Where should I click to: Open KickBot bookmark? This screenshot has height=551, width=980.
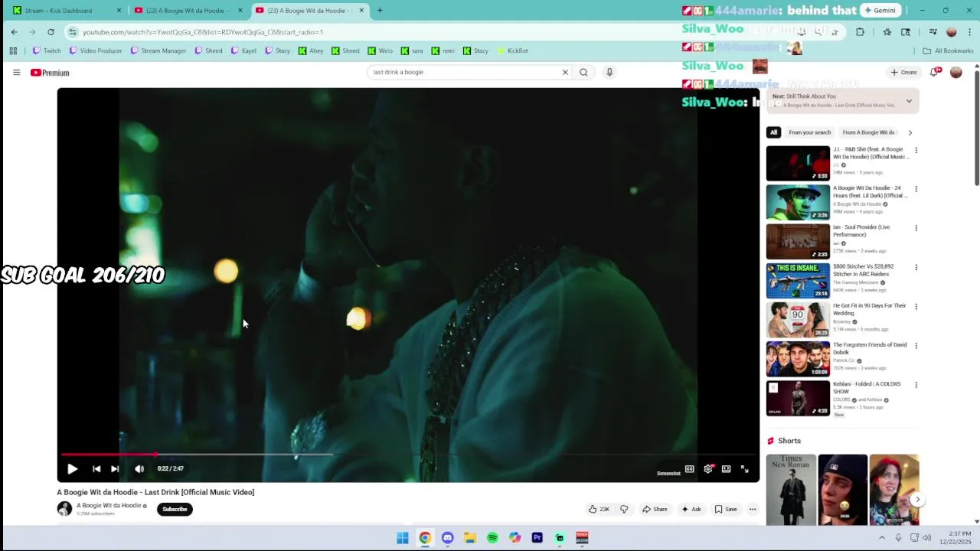click(512, 51)
